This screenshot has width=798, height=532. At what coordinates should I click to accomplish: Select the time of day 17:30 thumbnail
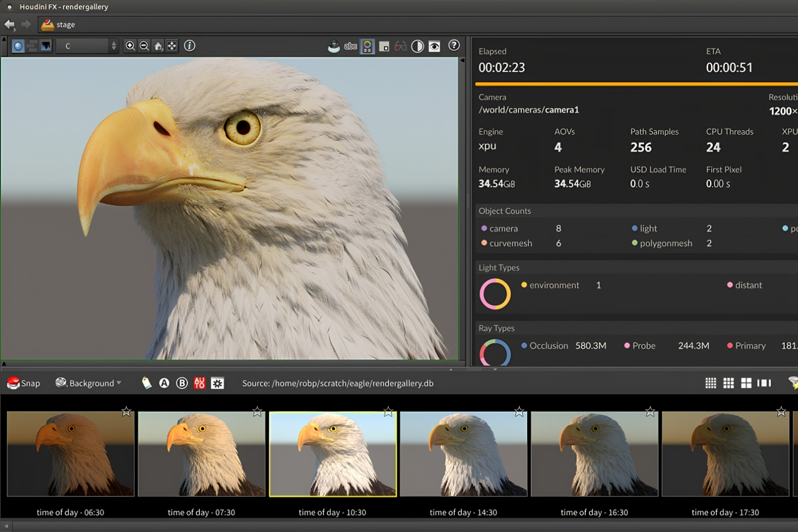coord(725,454)
